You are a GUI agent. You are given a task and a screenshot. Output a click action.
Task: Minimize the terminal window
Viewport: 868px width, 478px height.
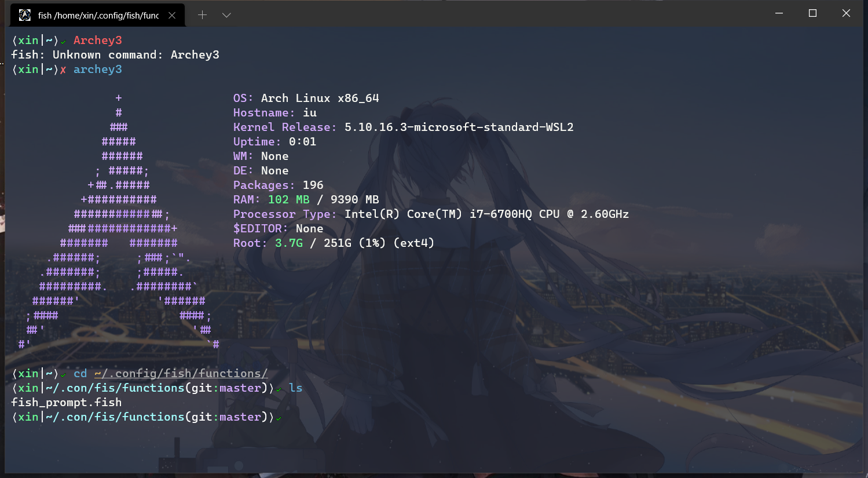click(x=779, y=13)
